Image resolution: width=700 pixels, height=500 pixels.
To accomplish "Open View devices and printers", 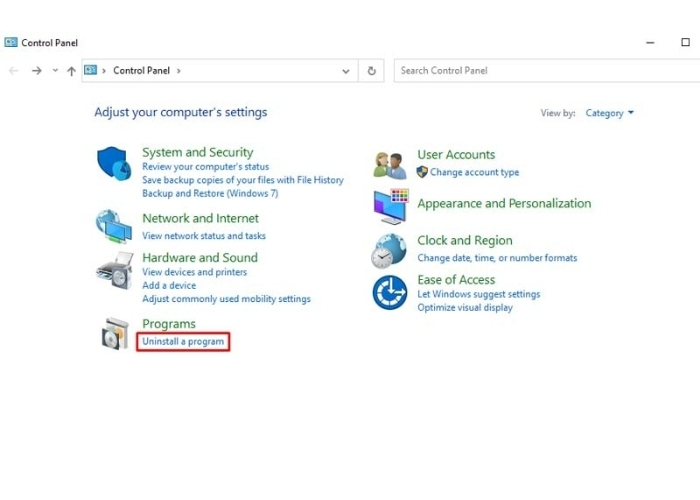I will (x=195, y=272).
